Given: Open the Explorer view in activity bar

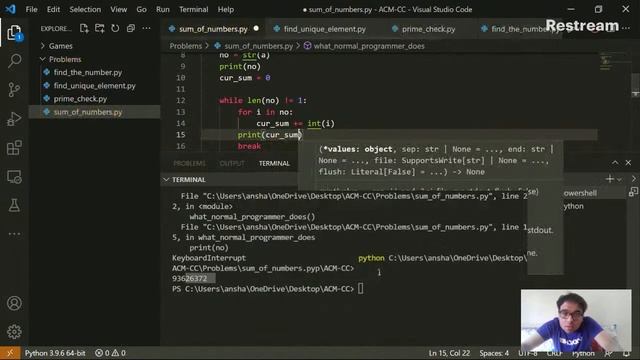Looking at the screenshot, I should [x=14, y=33].
